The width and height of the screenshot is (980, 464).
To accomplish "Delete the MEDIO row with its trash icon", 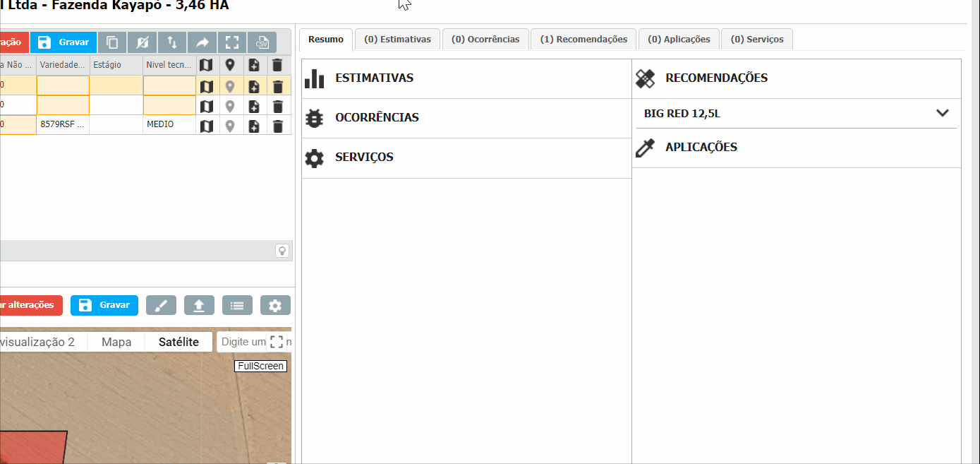I will [278, 126].
